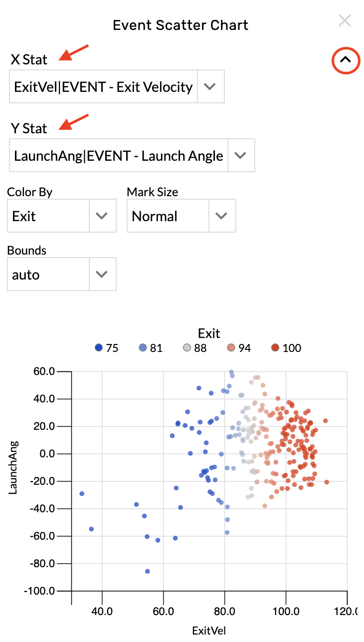
Task: Open the Bounds dropdown
Action: click(x=102, y=274)
